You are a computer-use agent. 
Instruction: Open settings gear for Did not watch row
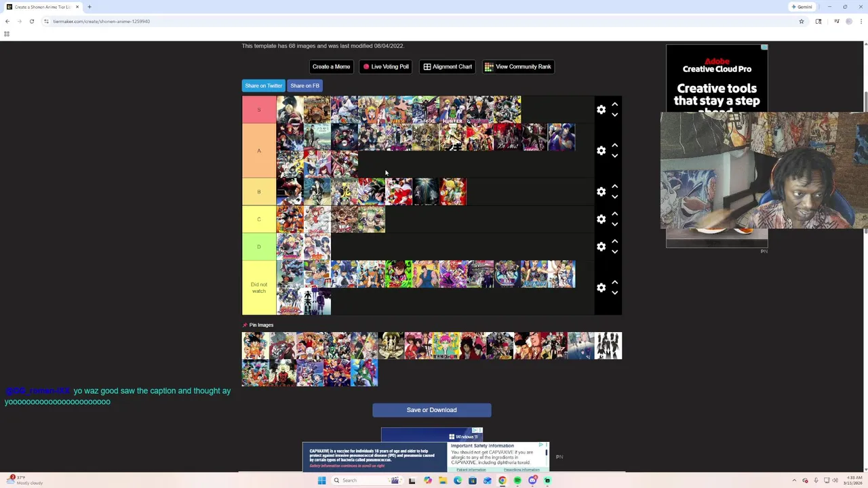click(601, 287)
